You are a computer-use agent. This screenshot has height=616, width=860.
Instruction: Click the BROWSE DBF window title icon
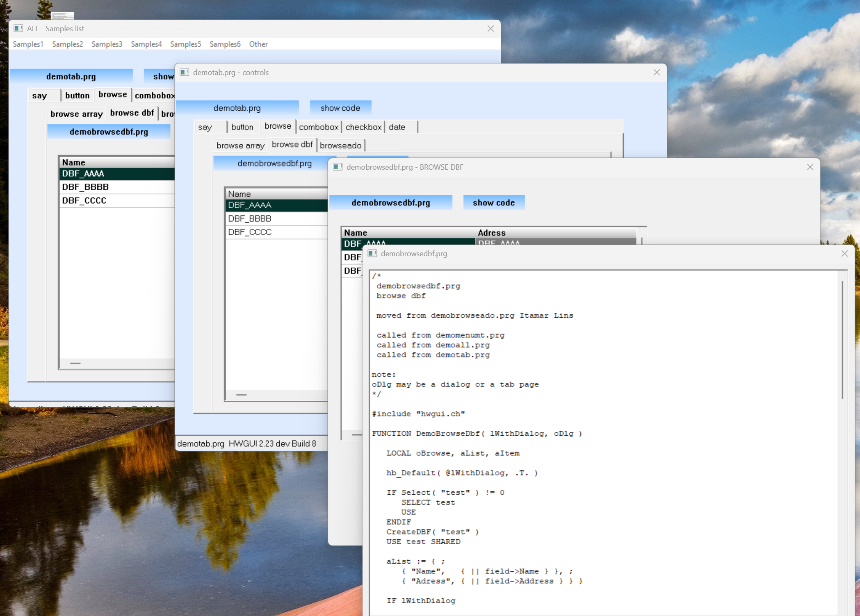(x=338, y=167)
